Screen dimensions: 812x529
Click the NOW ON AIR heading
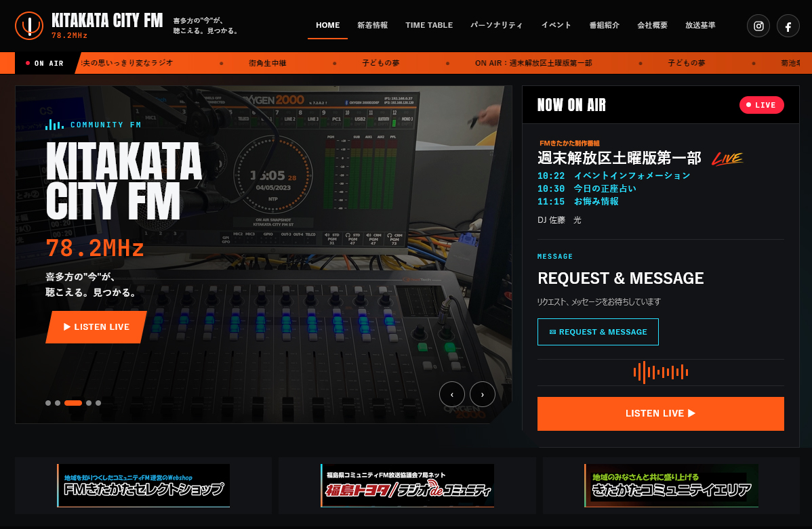(571, 105)
